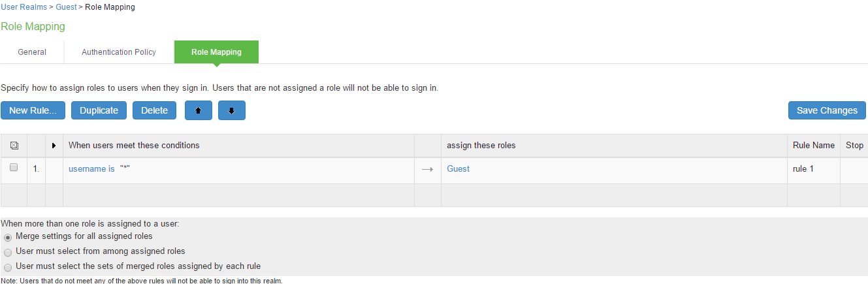Select Merge settings for all assigned roles
The image size is (868, 284).
(x=8, y=236)
